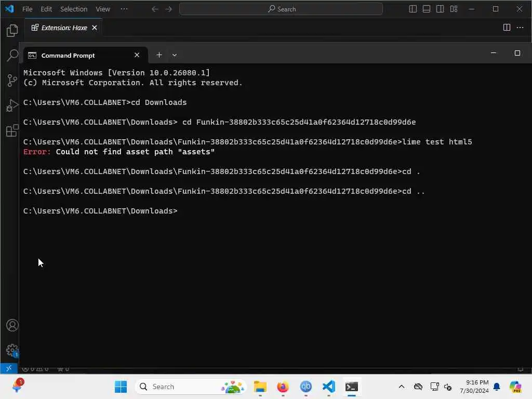Toggle the primary side bar layout
Screen dimensions: 532x399
click(413, 9)
